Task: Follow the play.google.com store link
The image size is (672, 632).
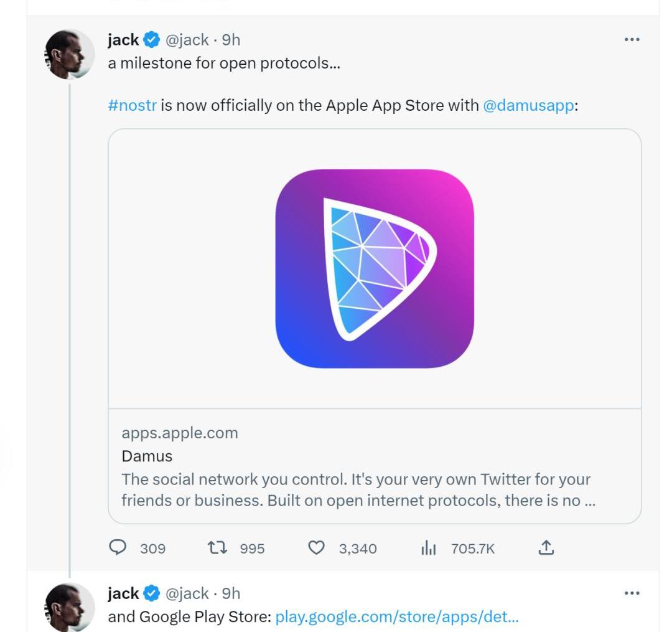Action: (396, 617)
